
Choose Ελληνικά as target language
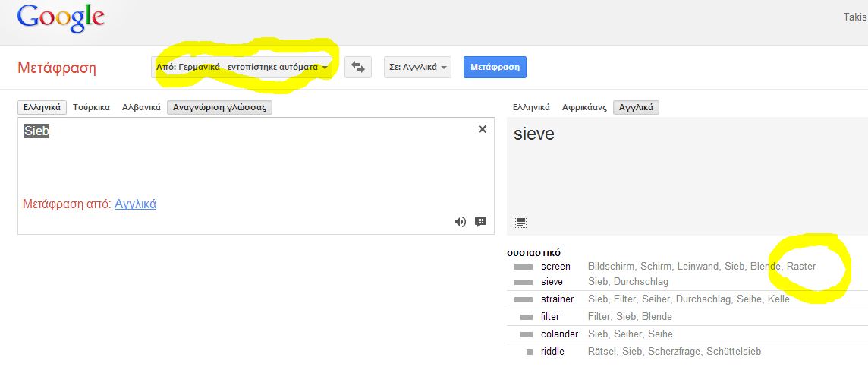tap(531, 108)
